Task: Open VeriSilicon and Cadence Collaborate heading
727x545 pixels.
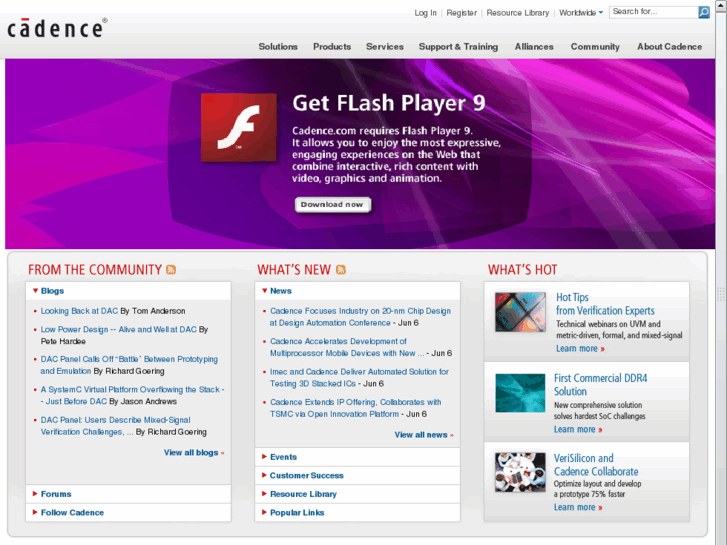Action: [596, 465]
